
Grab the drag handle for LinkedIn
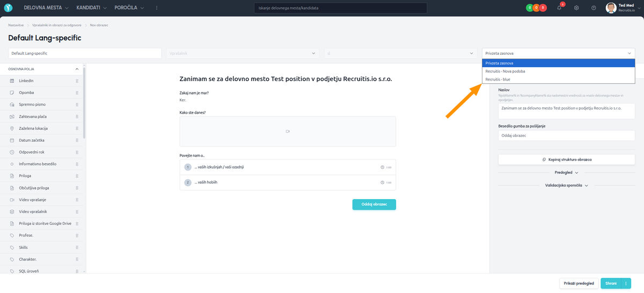click(77, 80)
